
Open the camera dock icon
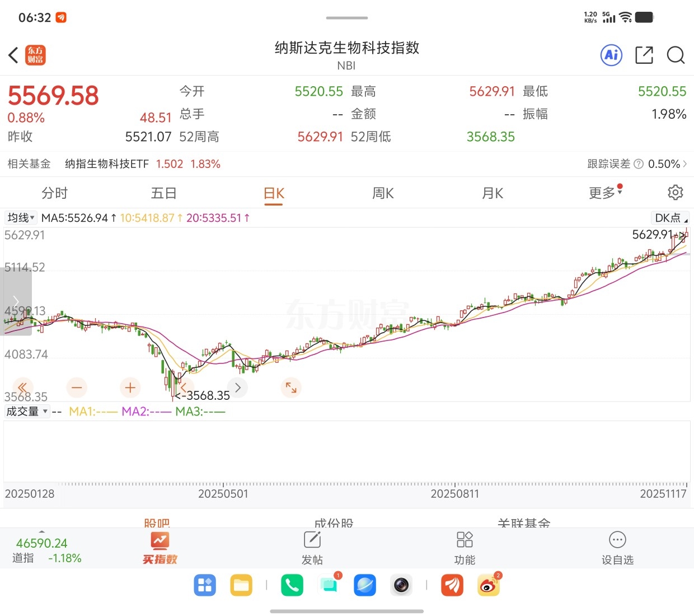[401, 585]
